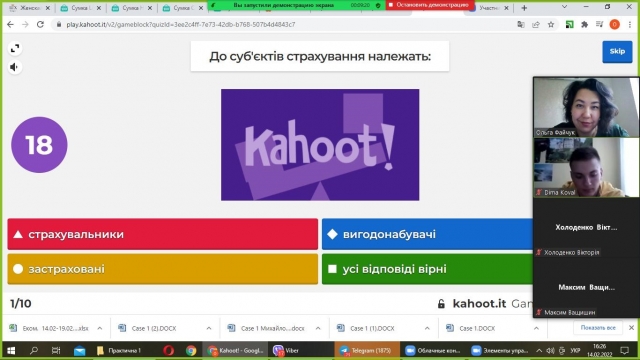Open the Windows Start menu

pyautogui.click(x=11, y=351)
